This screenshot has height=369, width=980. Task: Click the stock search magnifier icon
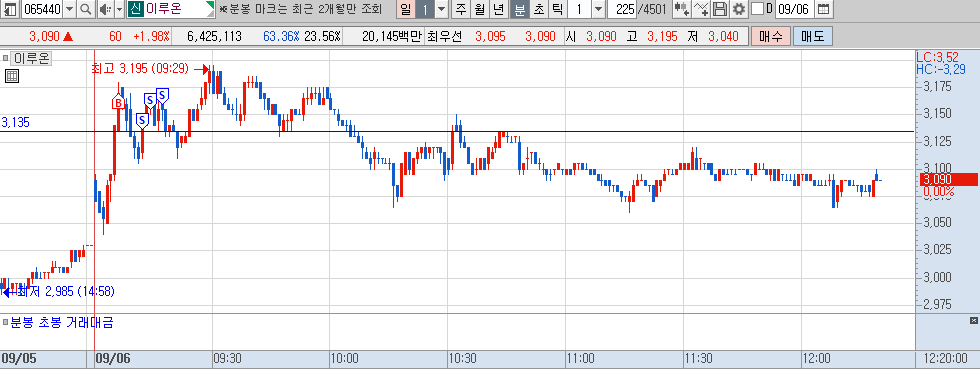point(86,9)
